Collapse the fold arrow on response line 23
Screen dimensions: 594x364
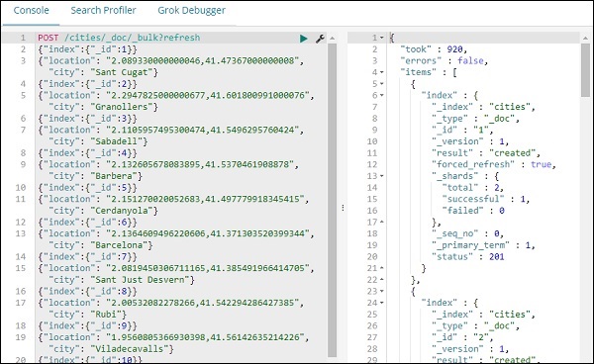click(x=382, y=291)
